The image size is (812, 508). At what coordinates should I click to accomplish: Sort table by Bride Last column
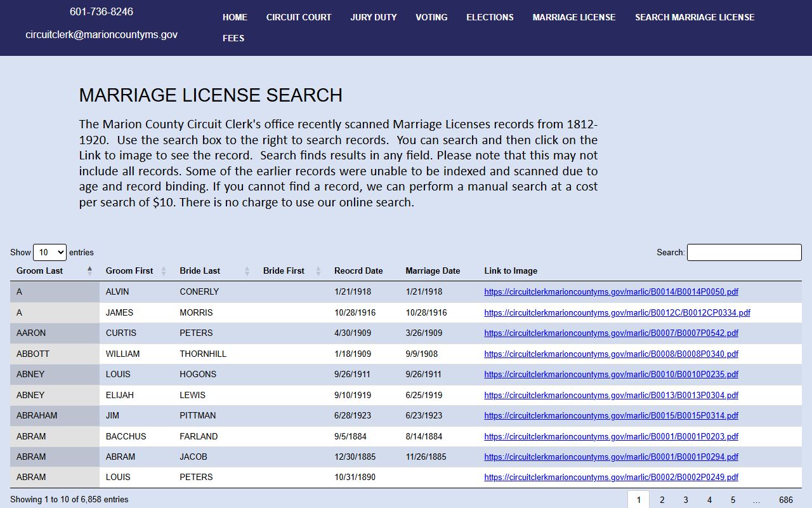coord(215,271)
